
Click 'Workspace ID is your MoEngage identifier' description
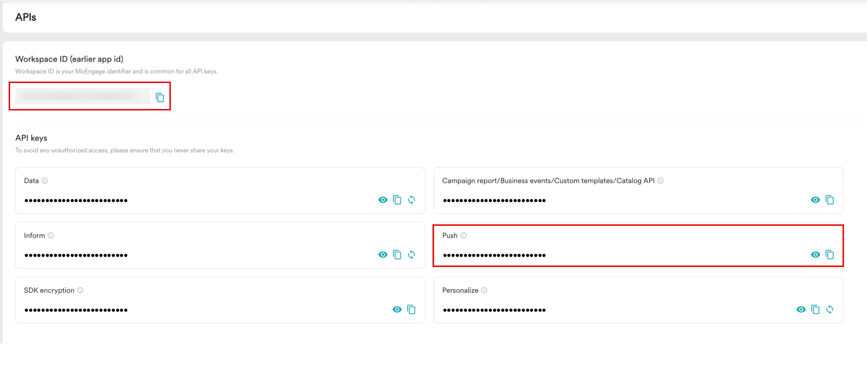point(116,71)
